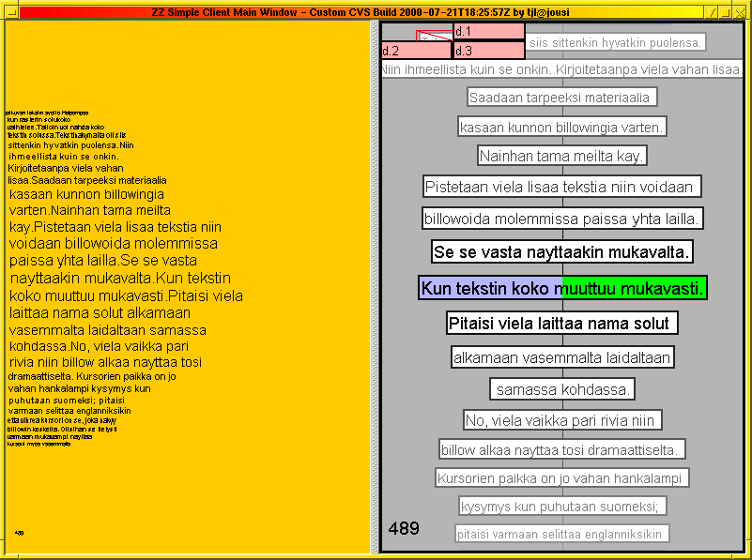Click the grayed cell pitaisi varmaan selittaa englanniksikin
Screen dimensions: 752x560
pyautogui.click(x=561, y=533)
